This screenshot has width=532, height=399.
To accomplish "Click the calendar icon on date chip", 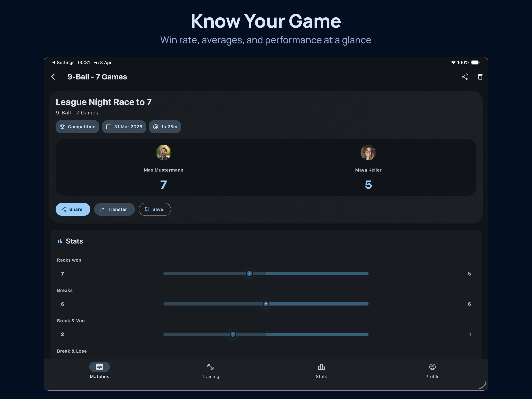I will (109, 127).
